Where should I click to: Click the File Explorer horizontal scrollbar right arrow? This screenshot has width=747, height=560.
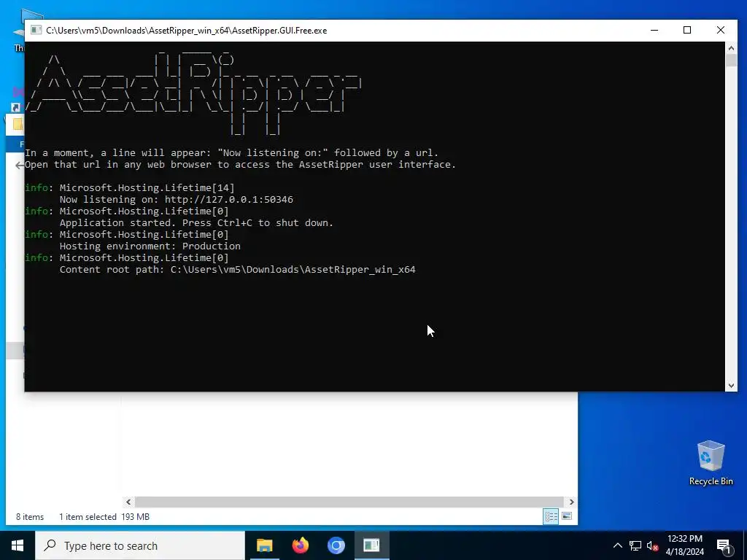[x=572, y=502]
